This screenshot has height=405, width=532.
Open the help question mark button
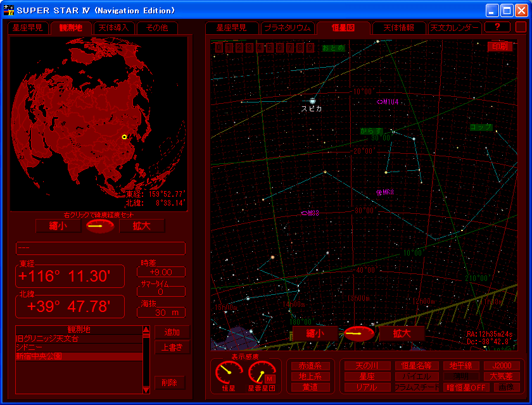(x=497, y=27)
